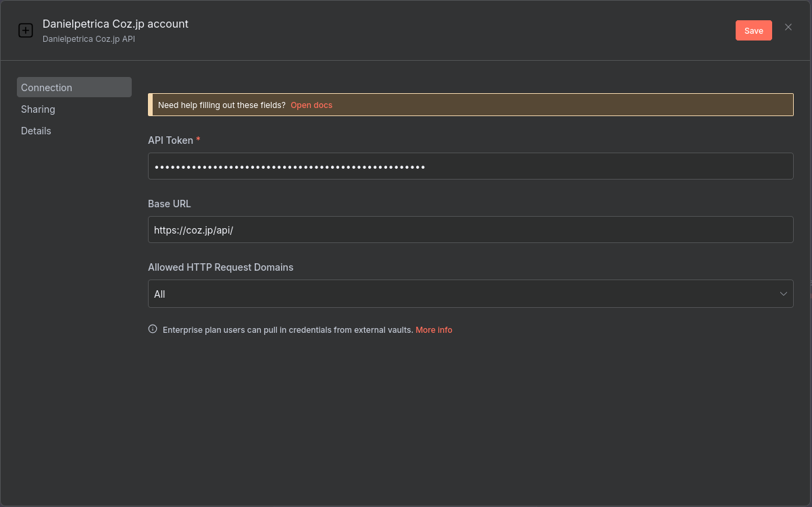This screenshot has width=812, height=507.
Task: Click the credential name Danielpetrica Coz.jp account
Action: pos(116,24)
